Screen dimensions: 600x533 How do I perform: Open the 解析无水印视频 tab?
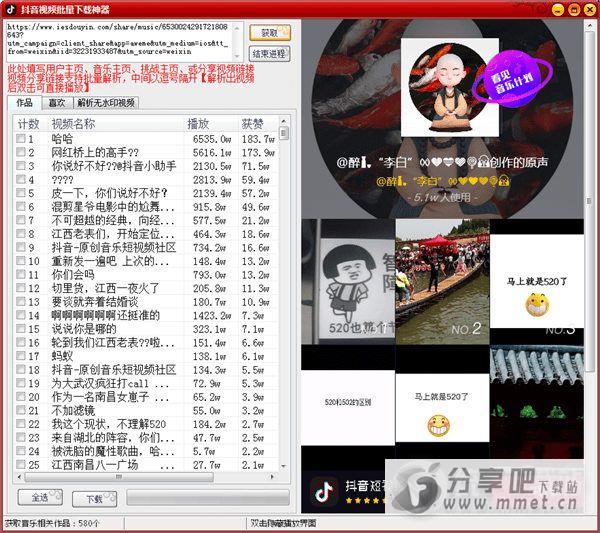(106, 103)
